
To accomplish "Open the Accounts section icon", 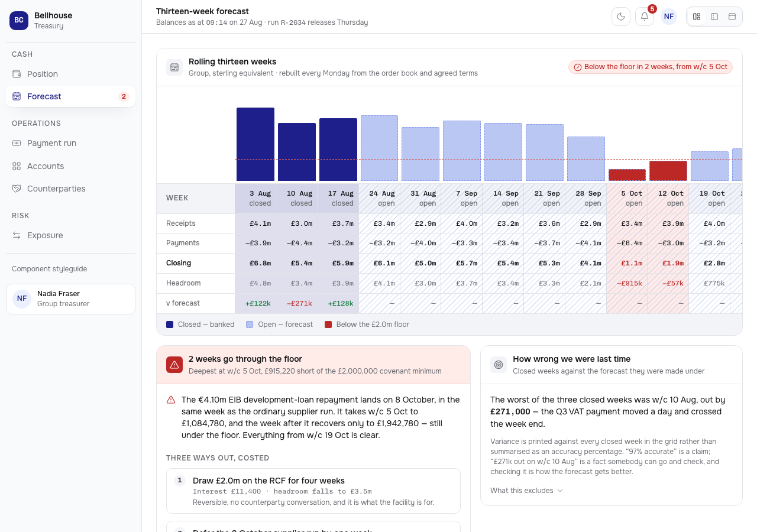I will tap(17, 166).
